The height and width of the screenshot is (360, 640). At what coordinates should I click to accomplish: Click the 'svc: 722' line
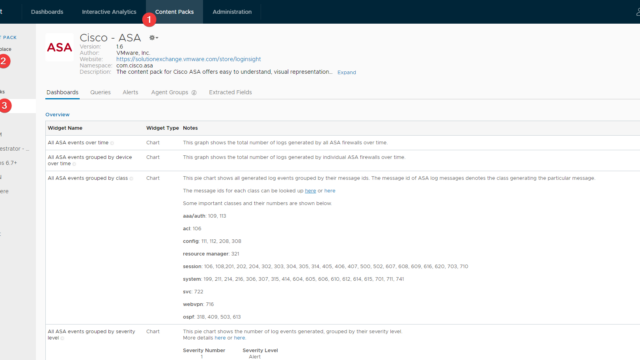coord(193,292)
